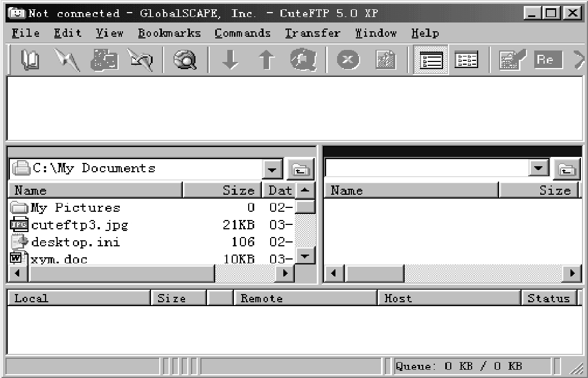Viewport: 588px width, 378px height.
Task: Click queue Host column header
Action: [449, 298]
